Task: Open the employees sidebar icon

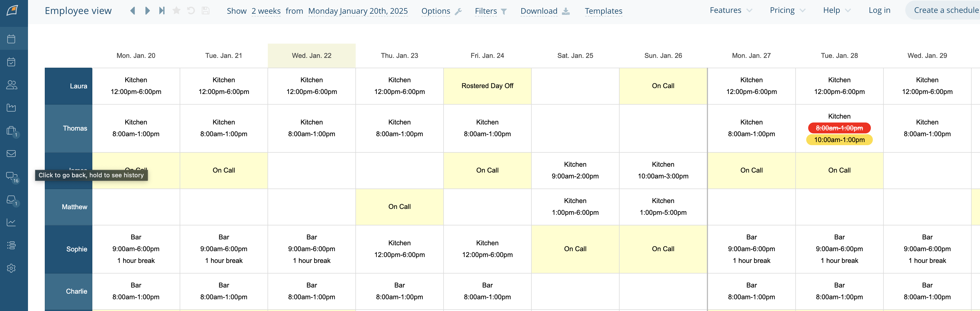Action: pyautogui.click(x=11, y=85)
